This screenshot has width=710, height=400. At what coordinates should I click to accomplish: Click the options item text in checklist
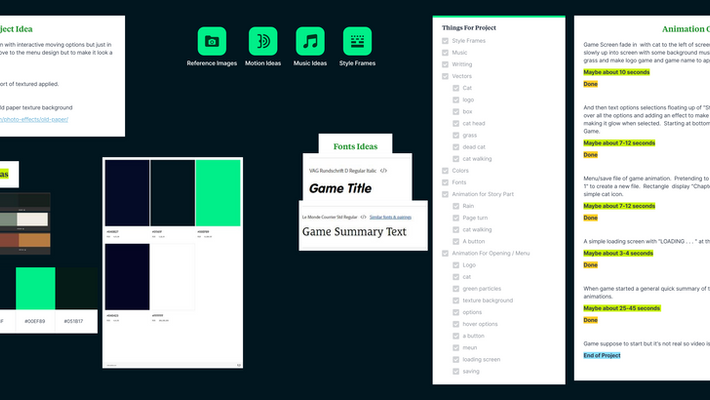pyautogui.click(x=472, y=312)
